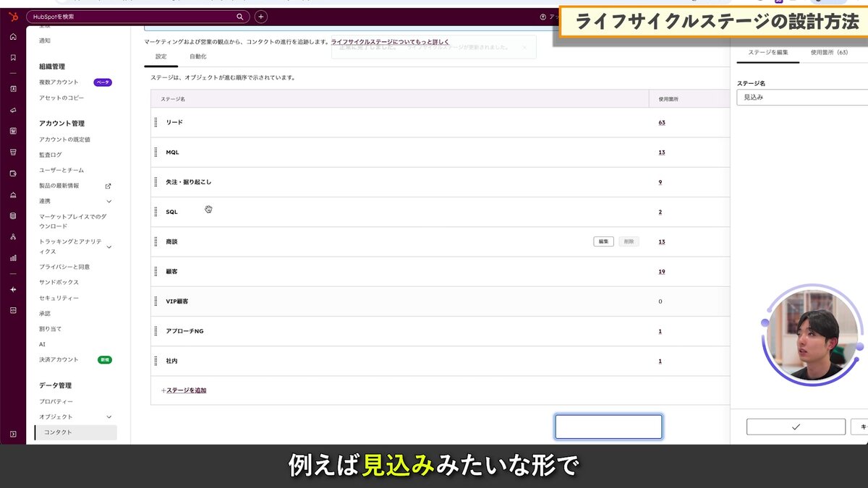This screenshot has height=488, width=868.
Task: Expand トラッキングとアナリティクス settings section
Action: pyautogui.click(x=109, y=247)
